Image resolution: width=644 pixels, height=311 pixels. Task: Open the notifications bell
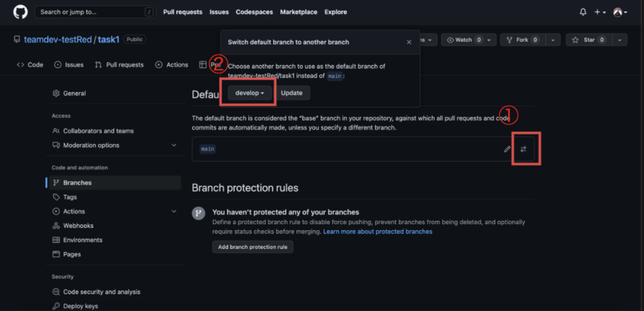coord(583,12)
